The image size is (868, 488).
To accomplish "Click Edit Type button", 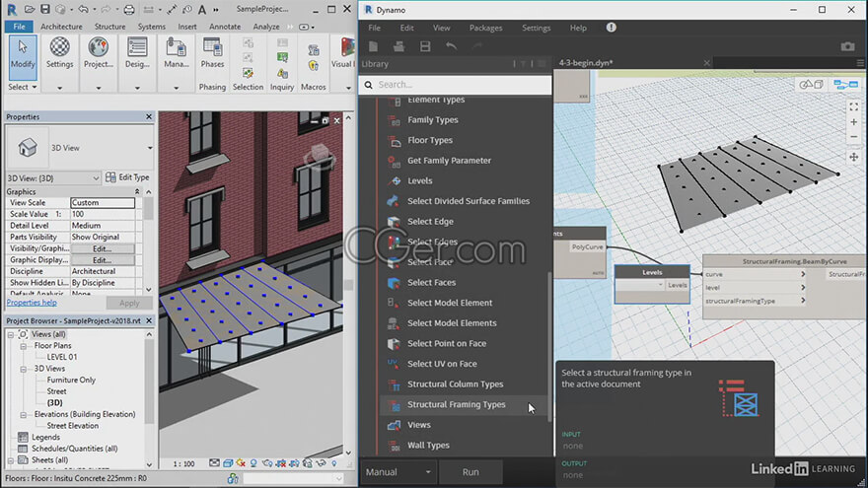I will [x=127, y=177].
